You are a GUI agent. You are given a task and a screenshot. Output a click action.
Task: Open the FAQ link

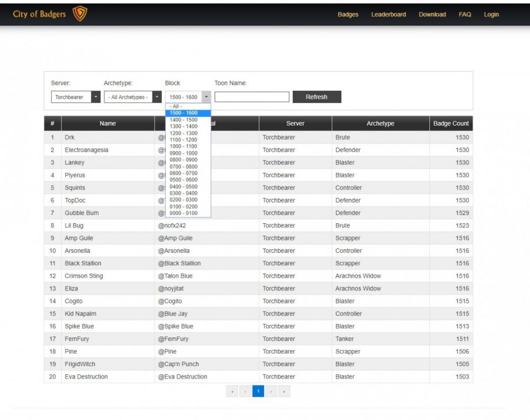click(465, 14)
